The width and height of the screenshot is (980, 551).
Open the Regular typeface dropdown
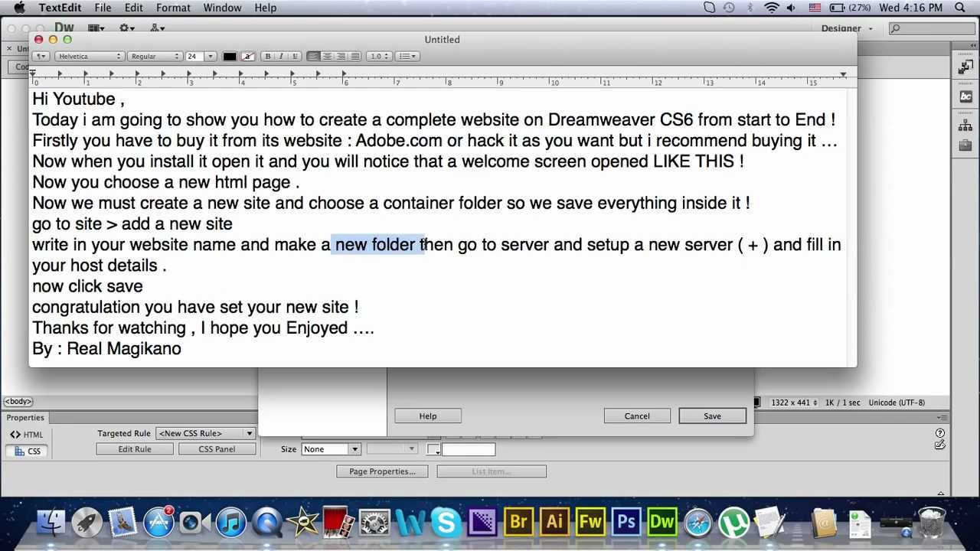155,56
